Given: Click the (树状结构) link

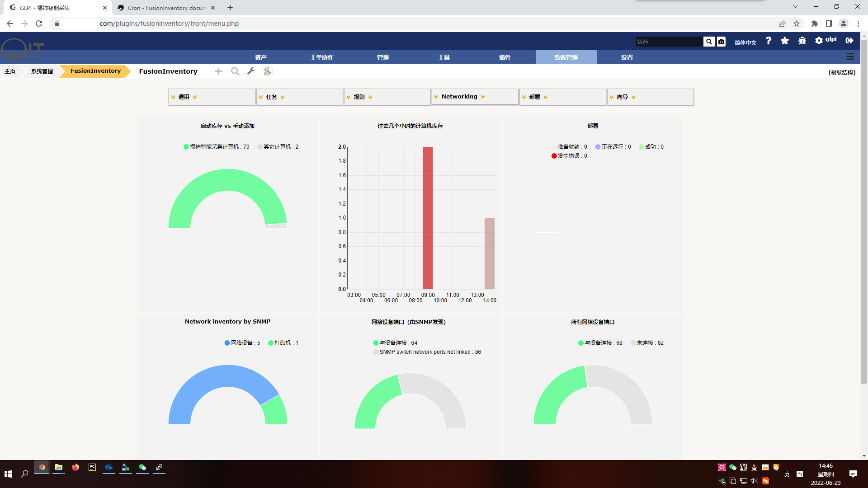Looking at the screenshot, I should (842, 72).
